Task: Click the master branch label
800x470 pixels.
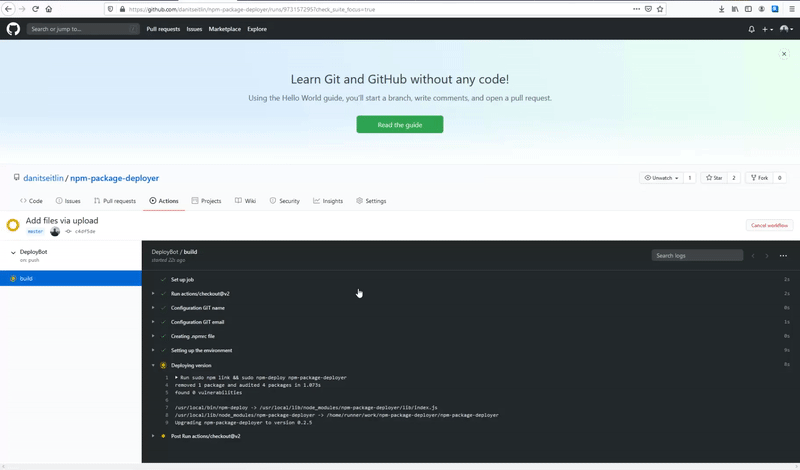Action: pos(35,232)
